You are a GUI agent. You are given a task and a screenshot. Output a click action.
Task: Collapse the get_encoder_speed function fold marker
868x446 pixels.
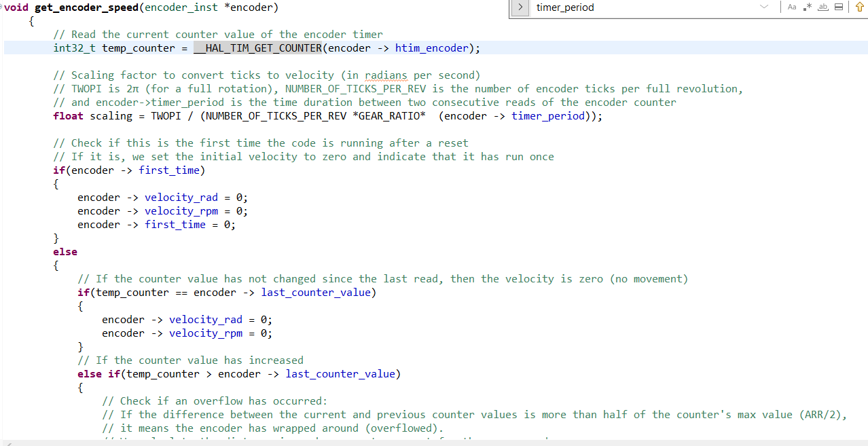pos(3,7)
